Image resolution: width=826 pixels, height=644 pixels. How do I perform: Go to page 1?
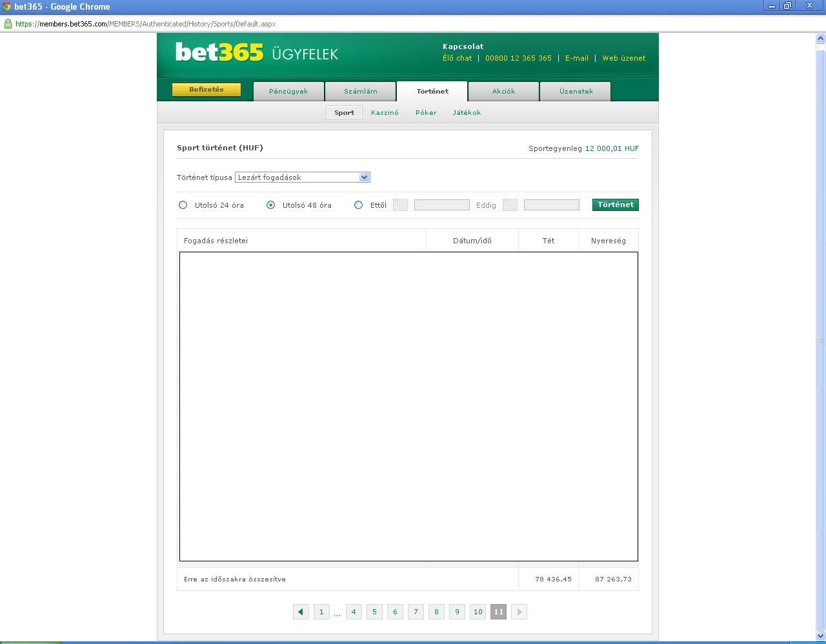[x=321, y=612]
